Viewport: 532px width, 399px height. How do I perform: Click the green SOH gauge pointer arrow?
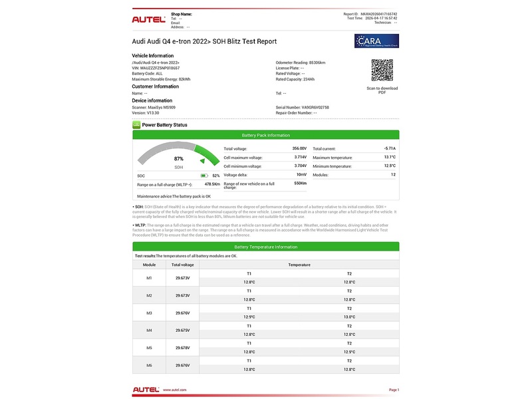[203, 161]
